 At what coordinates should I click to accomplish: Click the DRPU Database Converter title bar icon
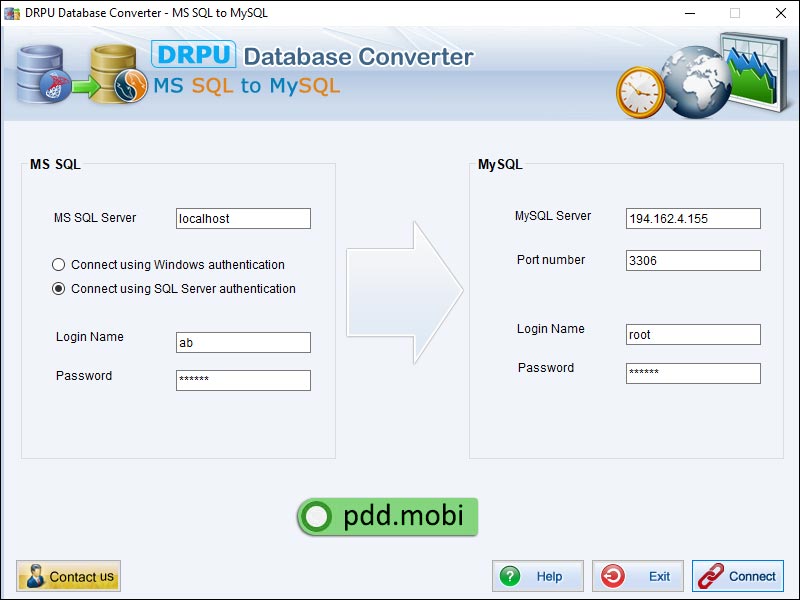[x=12, y=13]
